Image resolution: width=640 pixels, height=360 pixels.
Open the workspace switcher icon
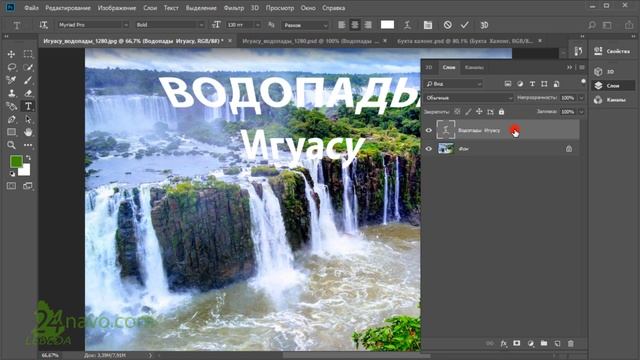[x=607, y=25]
